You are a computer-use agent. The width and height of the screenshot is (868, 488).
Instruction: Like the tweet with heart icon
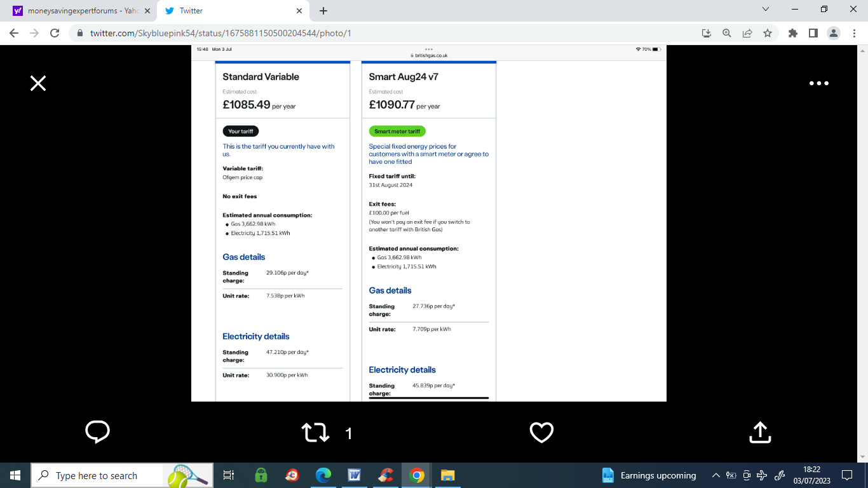point(541,433)
